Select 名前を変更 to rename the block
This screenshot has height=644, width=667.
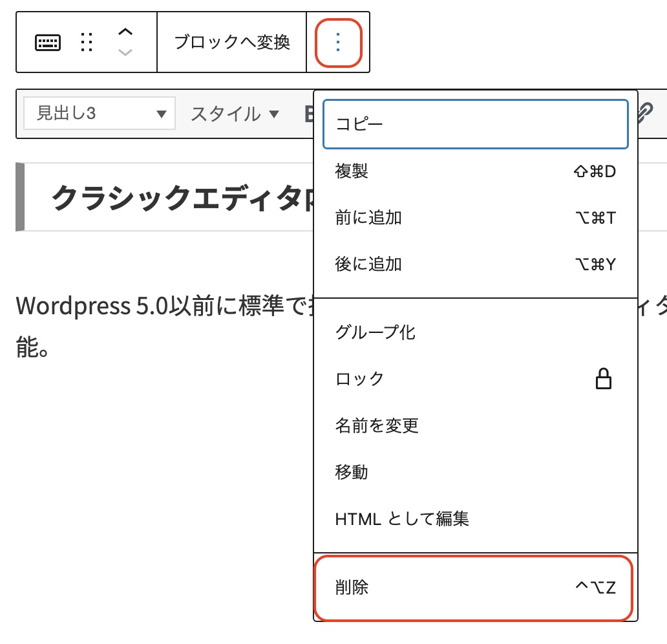(475, 425)
